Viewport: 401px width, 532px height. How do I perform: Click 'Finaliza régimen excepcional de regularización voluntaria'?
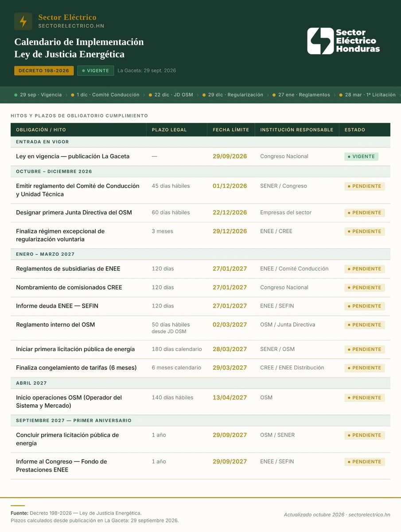[x=60, y=235]
